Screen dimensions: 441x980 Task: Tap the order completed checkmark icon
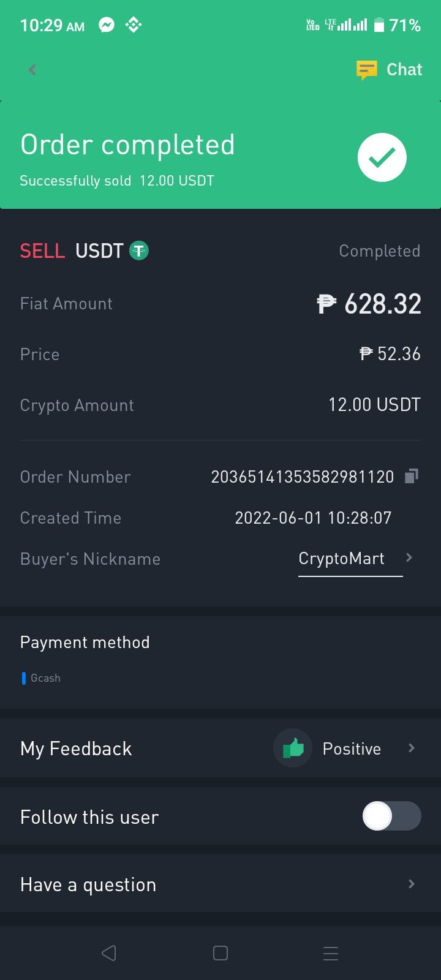[x=382, y=157]
